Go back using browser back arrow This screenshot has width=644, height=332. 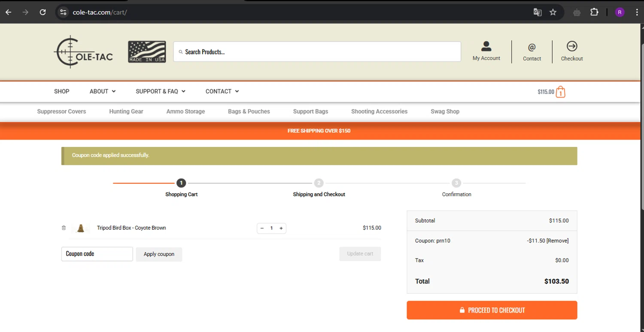8,12
